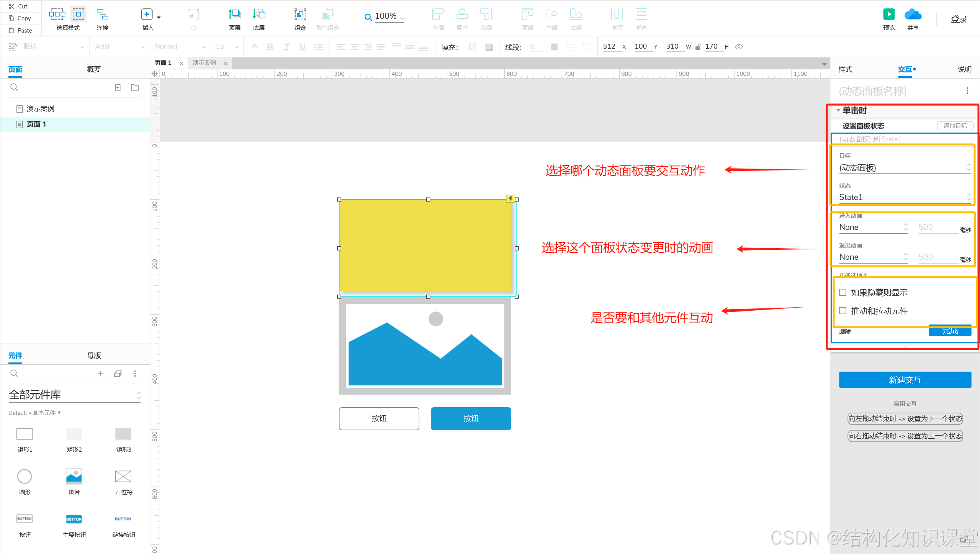This screenshot has width=980, height=554.
Task: Click the 共享 share cloud icon
Action: [913, 15]
